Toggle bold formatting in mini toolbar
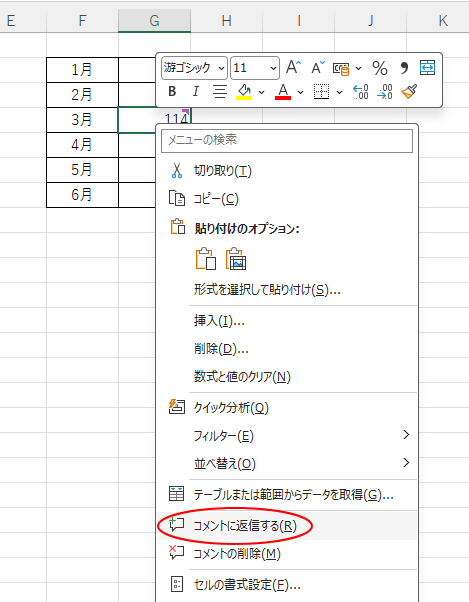Viewport: 469px width, 602px height. (172, 91)
